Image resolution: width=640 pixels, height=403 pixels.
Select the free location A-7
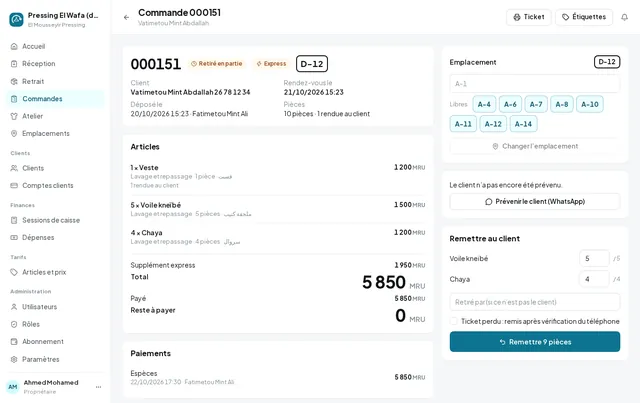(536, 104)
